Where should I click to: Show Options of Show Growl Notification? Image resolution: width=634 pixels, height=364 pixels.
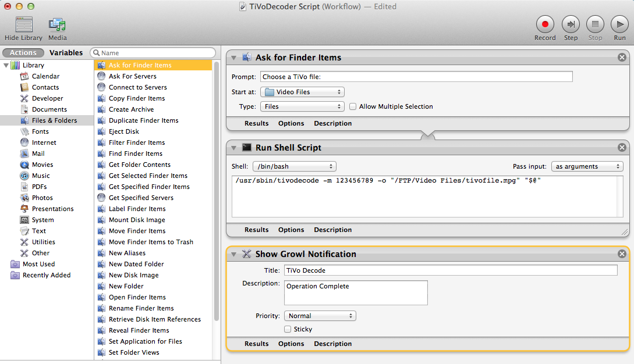coord(291,344)
